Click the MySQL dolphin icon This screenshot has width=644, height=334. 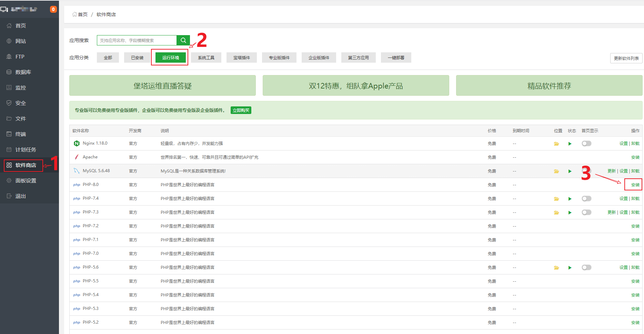(x=77, y=171)
